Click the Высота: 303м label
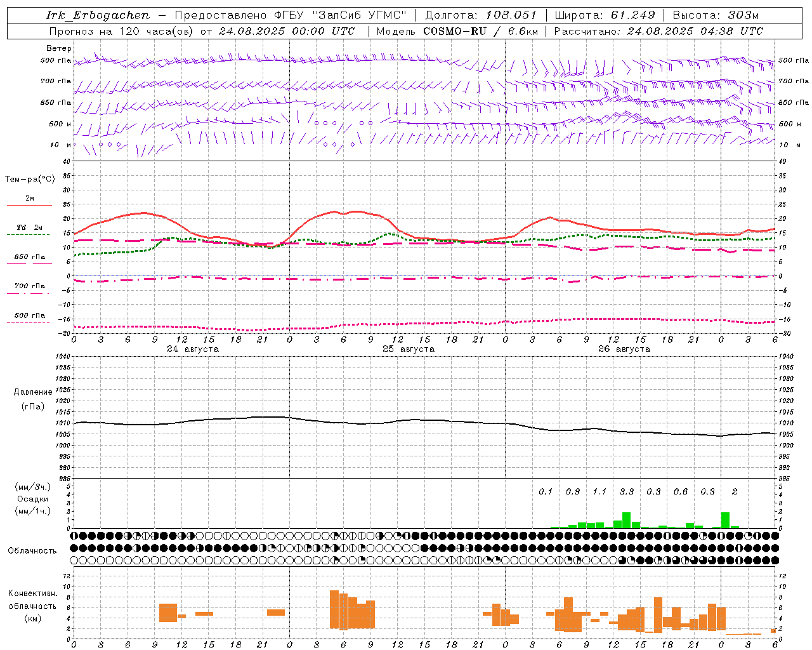 pos(716,15)
